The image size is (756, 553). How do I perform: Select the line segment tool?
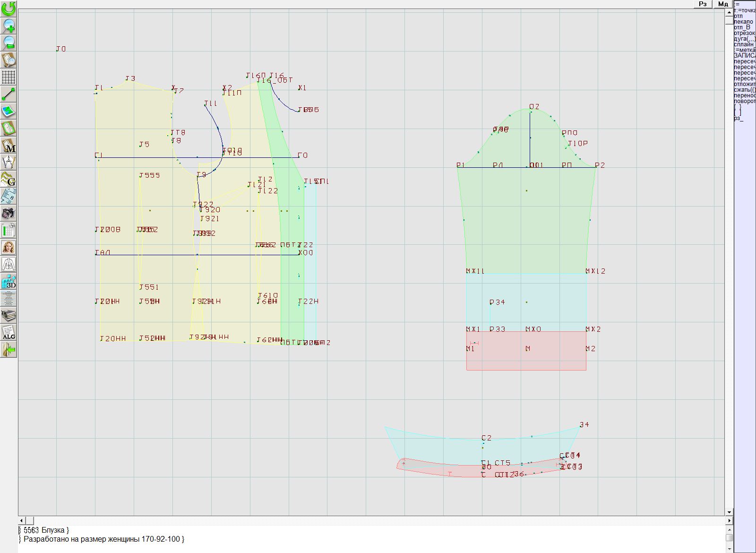pos(9,94)
